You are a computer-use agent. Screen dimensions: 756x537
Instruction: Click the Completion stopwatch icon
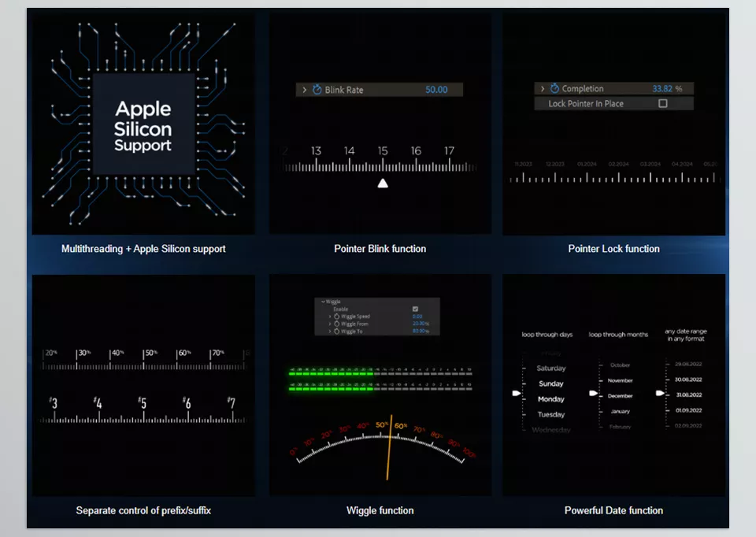point(554,88)
